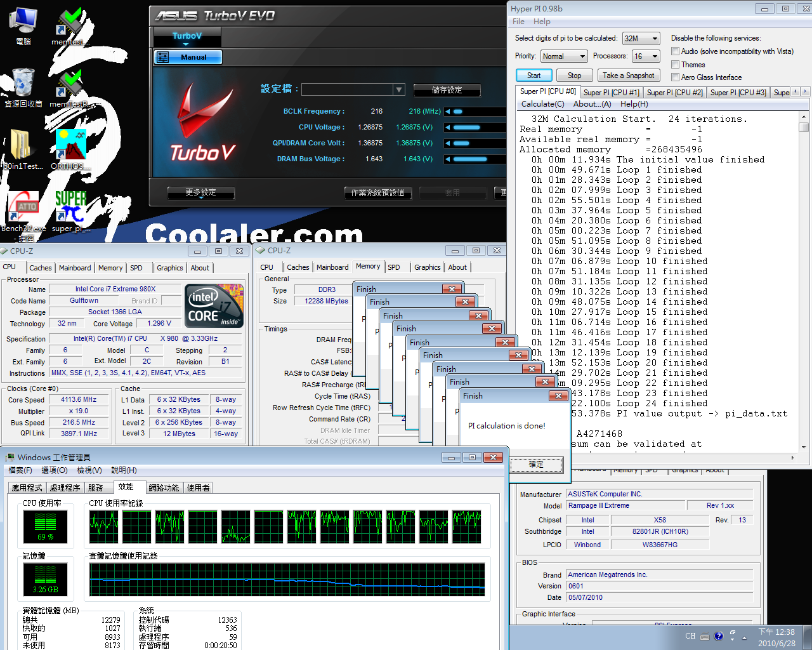Viewport: 812px width, 650px height.
Task: Click the Intel Core i7 logo in CPU-Z
Action: pyautogui.click(x=214, y=307)
